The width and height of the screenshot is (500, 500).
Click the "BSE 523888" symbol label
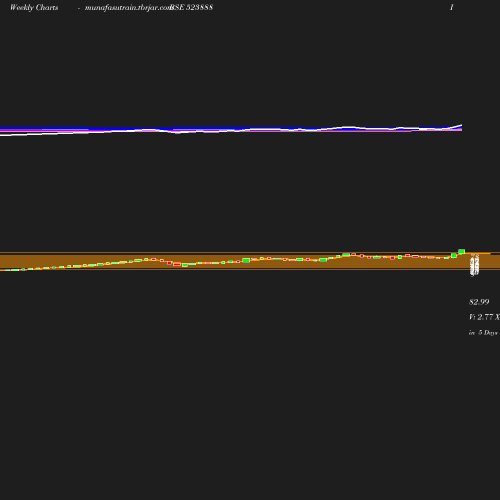click(x=191, y=7)
